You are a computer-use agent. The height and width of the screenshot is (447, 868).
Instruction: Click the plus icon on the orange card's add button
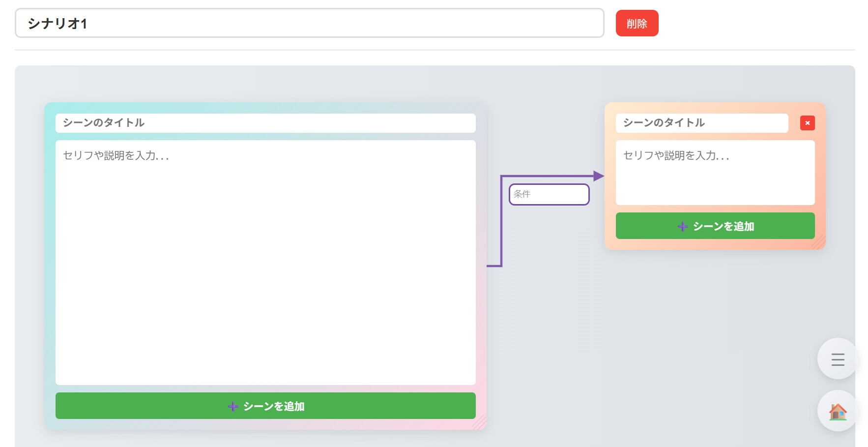pos(682,226)
